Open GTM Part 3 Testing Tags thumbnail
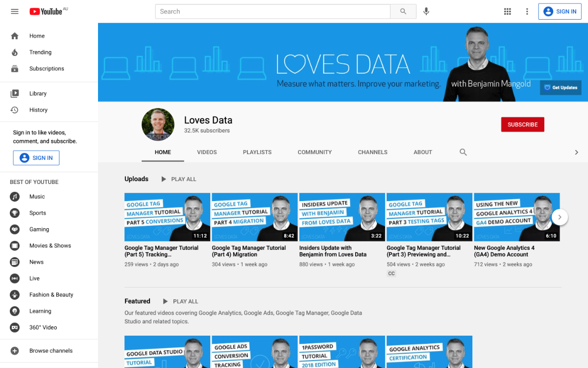The height and width of the screenshot is (368, 588). (x=429, y=217)
